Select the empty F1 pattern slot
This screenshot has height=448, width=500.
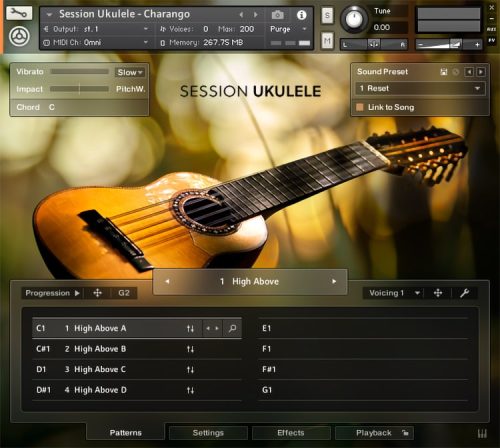pos(363,349)
